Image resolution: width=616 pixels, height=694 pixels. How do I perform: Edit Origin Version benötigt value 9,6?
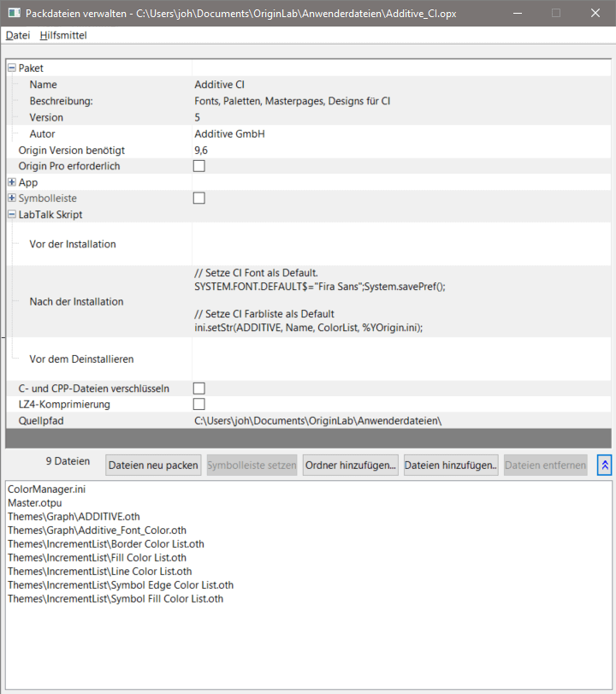401,150
